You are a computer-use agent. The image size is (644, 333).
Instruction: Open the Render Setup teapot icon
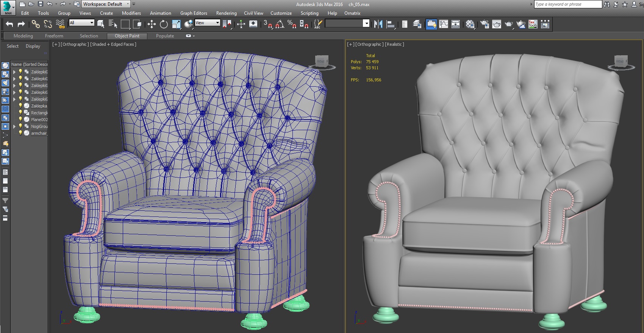(x=484, y=24)
